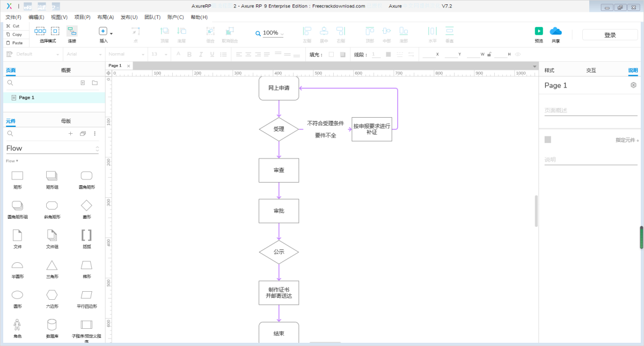The image size is (644, 346).
Task: Open the 文件(F) menu
Action: [13, 17]
